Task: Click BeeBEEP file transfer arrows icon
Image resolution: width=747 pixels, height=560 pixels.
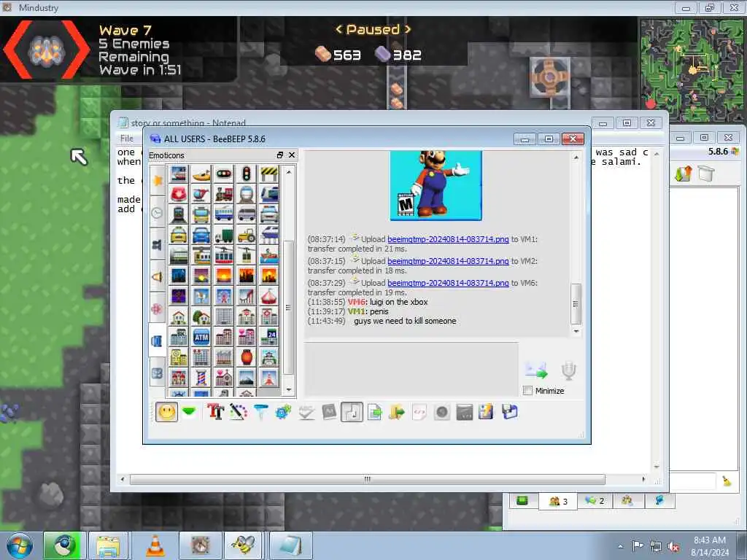Action: (x=683, y=174)
